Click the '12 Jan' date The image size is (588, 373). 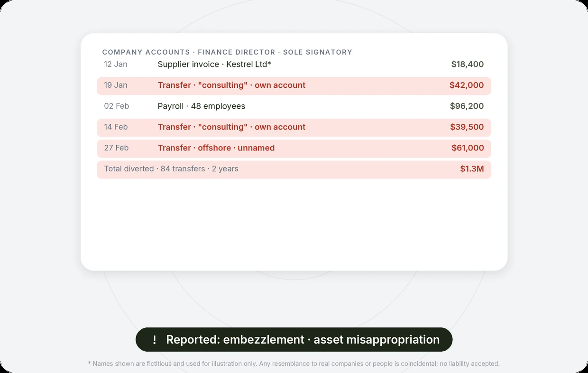(x=116, y=65)
